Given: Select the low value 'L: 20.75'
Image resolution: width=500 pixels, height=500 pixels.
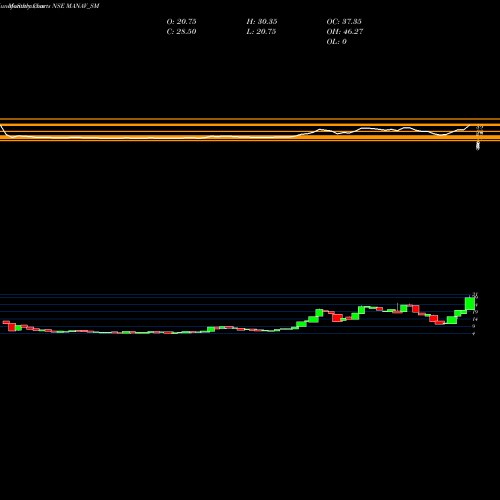Looking at the screenshot, I should pyautogui.click(x=261, y=32).
